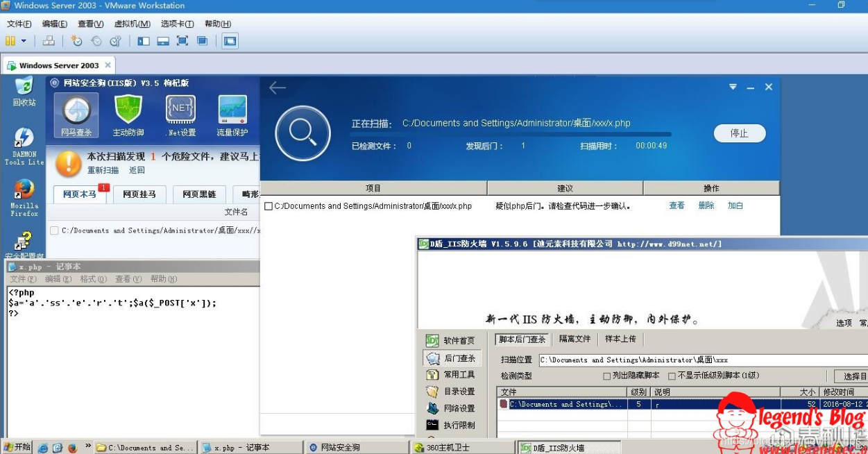The width and height of the screenshot is (868, 454).
Task: Click the 查看 link for x.php result
Action: 676,205
